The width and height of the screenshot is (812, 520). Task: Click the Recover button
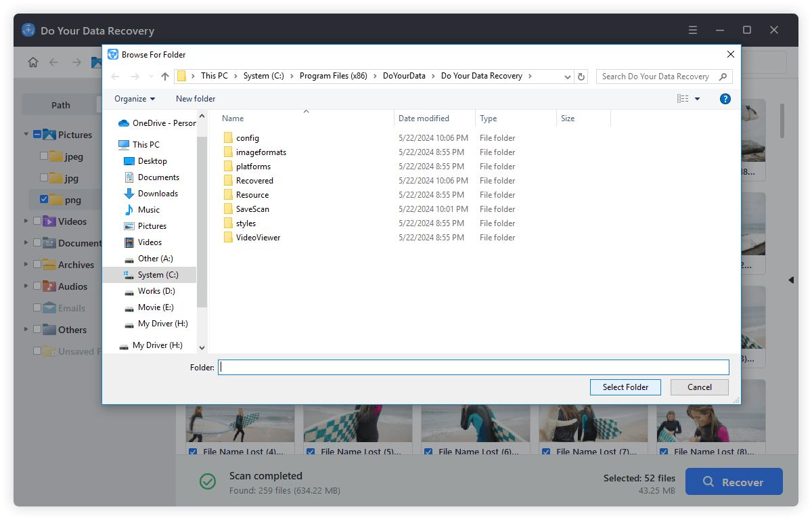[x=734, y=481]
